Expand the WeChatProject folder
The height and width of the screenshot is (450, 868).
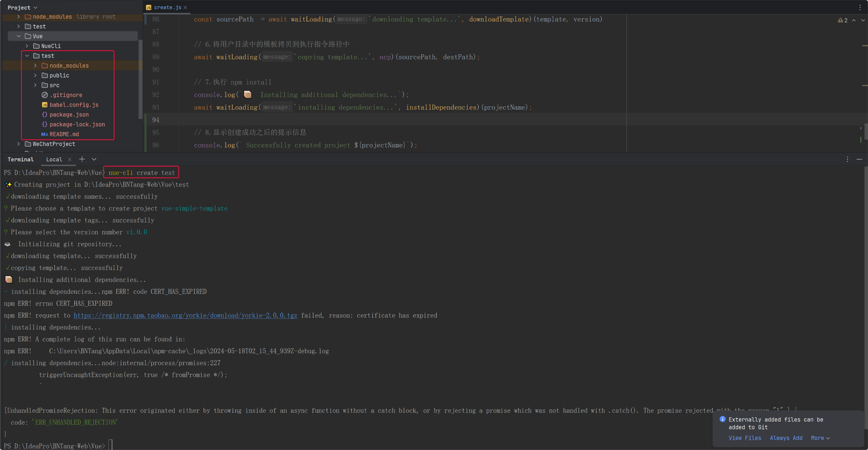tap(18, 144)
